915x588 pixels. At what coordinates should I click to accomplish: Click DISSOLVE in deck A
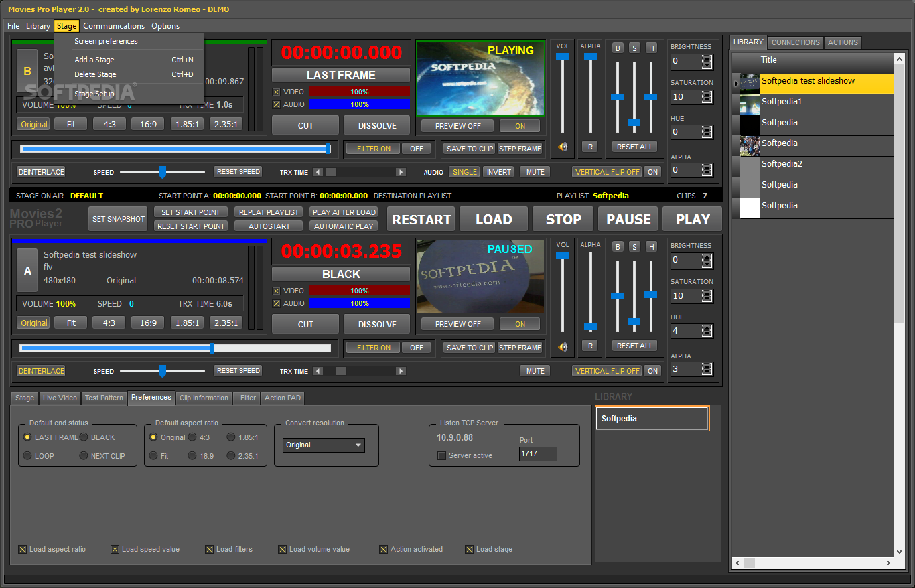coord(377,324)
